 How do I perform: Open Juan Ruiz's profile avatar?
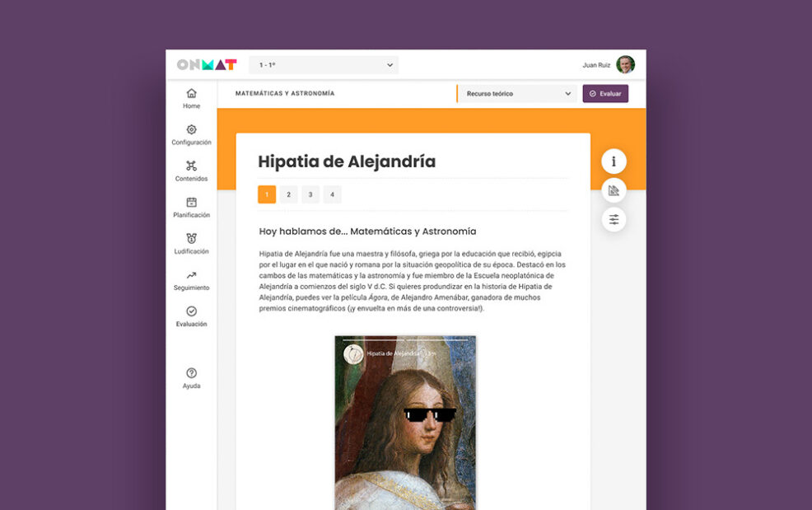624,63
